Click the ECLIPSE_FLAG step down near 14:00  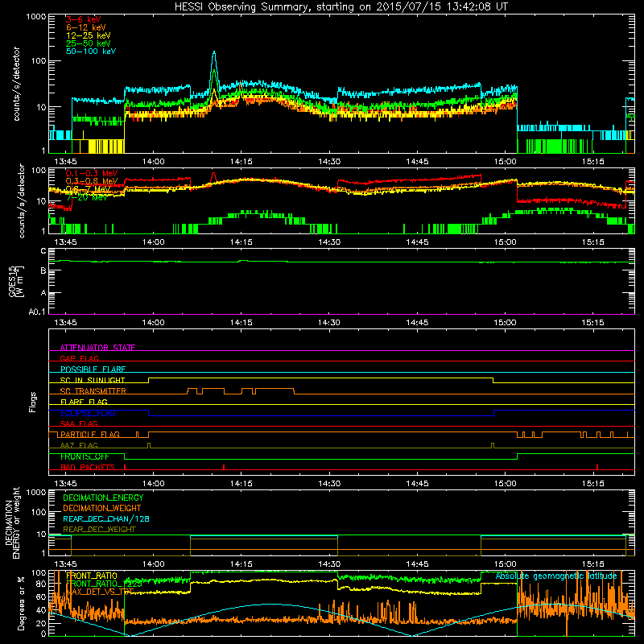149,413
